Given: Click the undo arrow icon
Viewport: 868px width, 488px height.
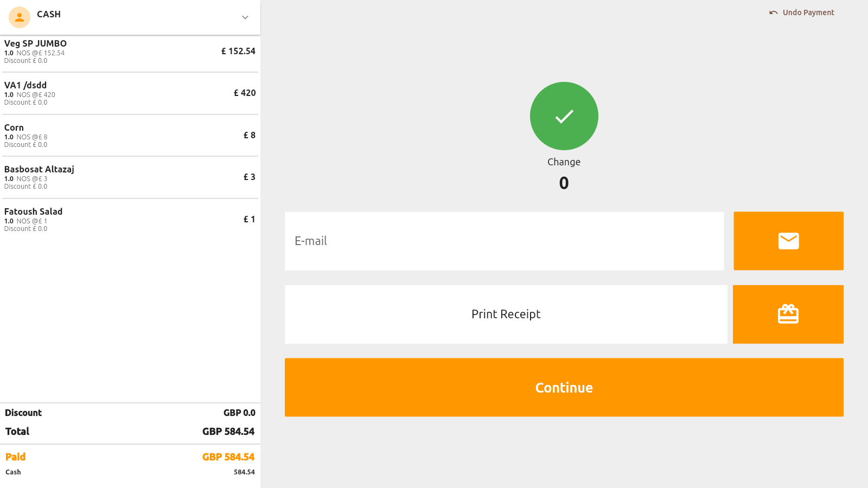Looking at the screenshot, I should coord(773,13).
